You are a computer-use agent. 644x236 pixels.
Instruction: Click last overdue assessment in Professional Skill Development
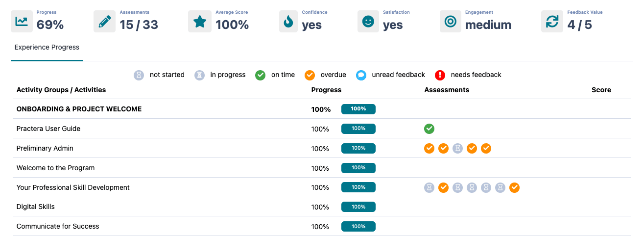click(514, 187)
